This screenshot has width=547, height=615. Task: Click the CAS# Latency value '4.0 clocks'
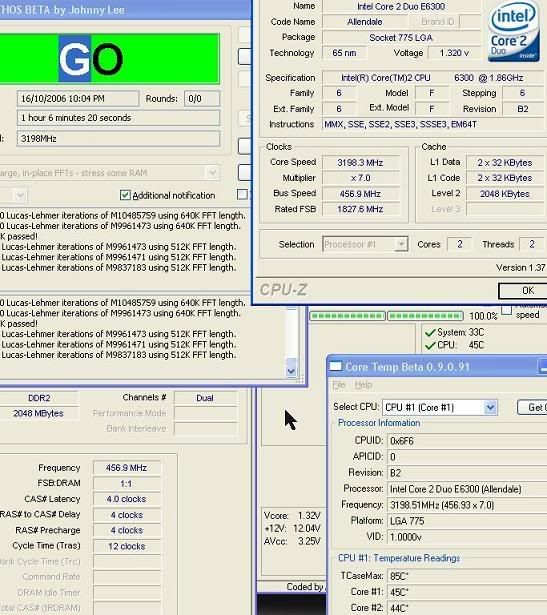tap(127, 499)
